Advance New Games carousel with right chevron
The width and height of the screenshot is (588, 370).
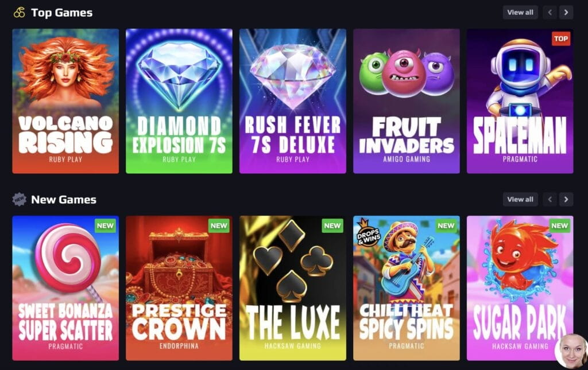tap(566, 199)
